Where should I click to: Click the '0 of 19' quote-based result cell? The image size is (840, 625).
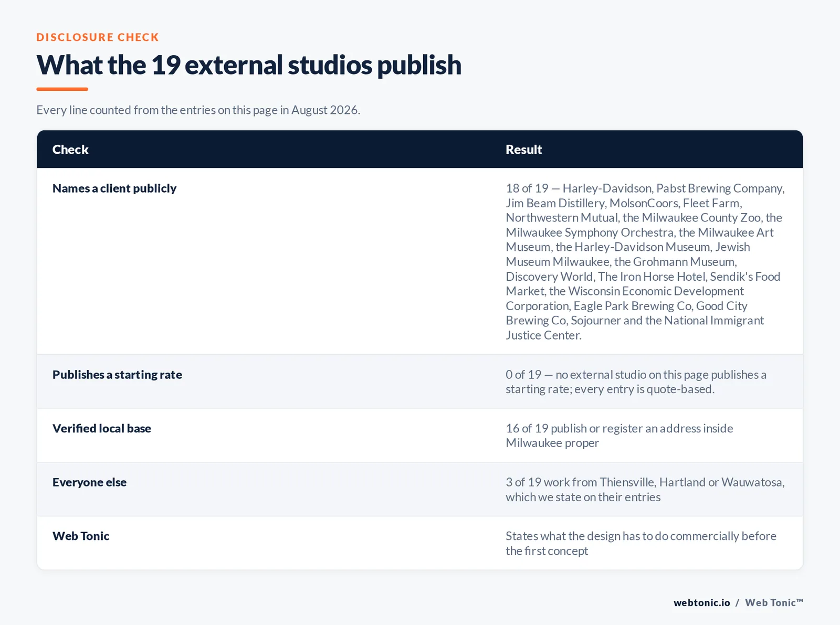click(x=636, y=382)
